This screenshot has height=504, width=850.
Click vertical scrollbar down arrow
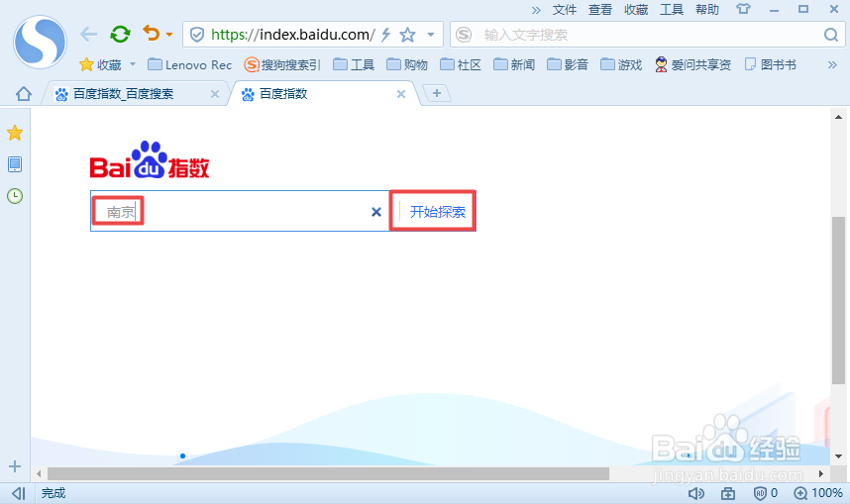[838, 456]
